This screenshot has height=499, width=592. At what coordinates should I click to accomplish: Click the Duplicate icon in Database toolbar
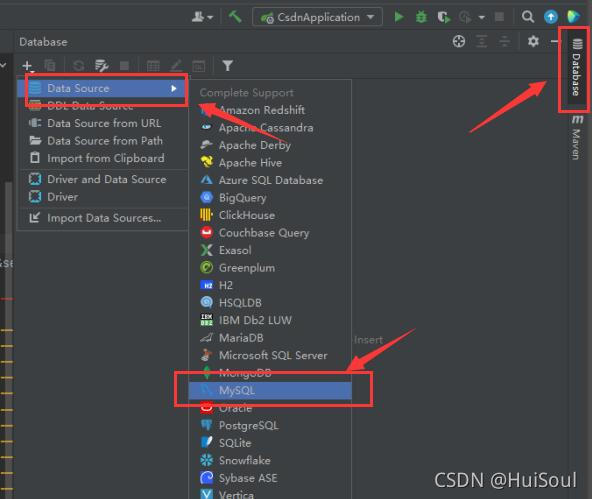[x=50, y=66]
